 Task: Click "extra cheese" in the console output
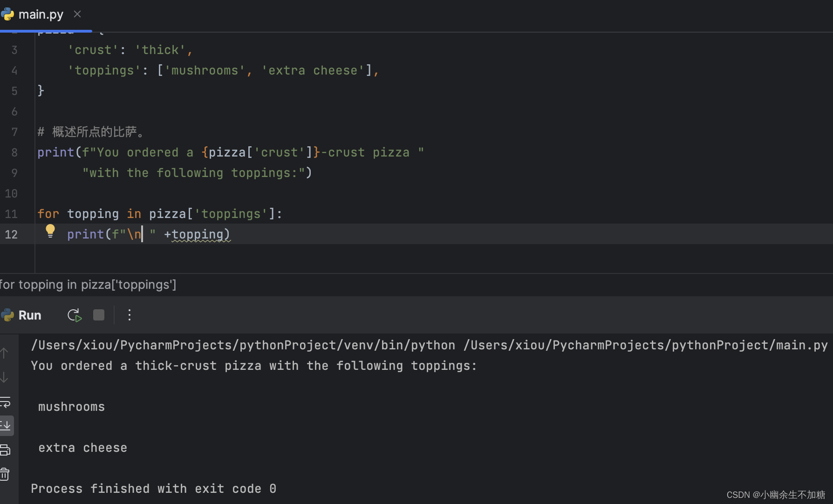[83, 448]
